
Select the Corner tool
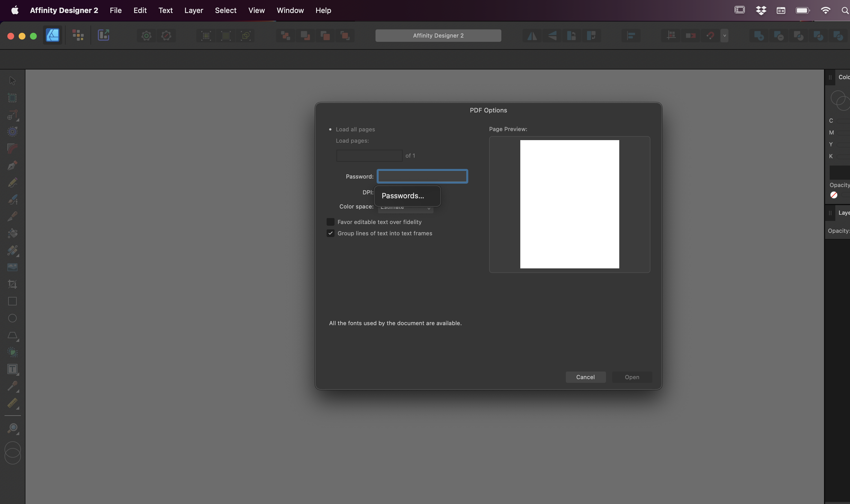[x=12, y=148]
